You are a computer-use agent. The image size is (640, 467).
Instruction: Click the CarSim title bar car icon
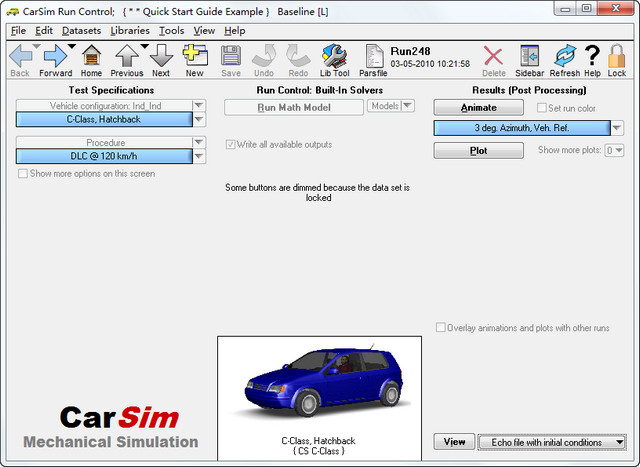tap(13, 12)
